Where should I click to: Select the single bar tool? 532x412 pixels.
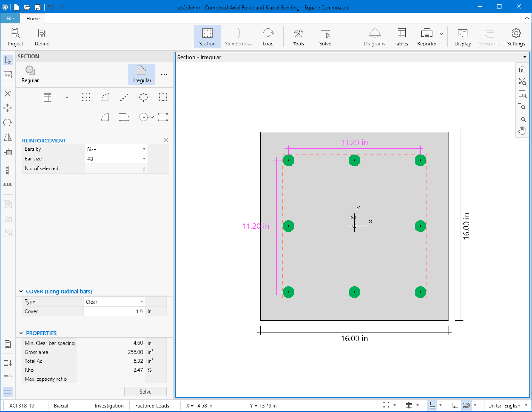click(x=67, y=97)
